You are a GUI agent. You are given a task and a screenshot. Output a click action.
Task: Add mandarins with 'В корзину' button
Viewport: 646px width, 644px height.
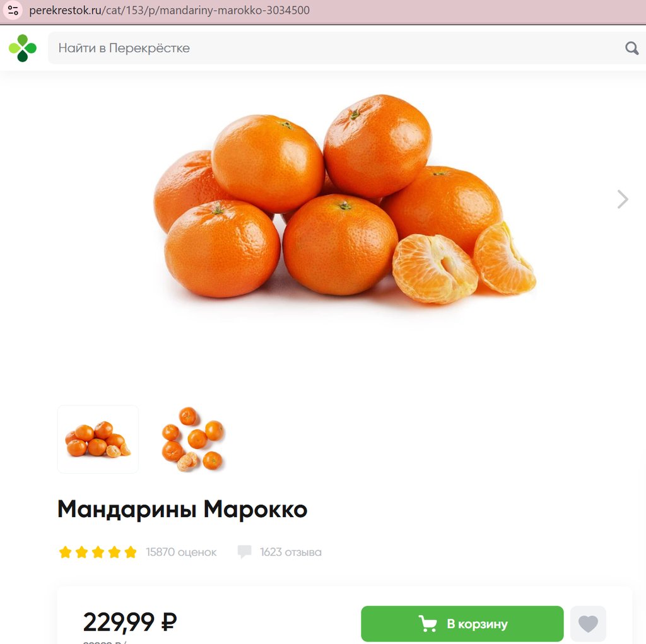tap(462, 623)
